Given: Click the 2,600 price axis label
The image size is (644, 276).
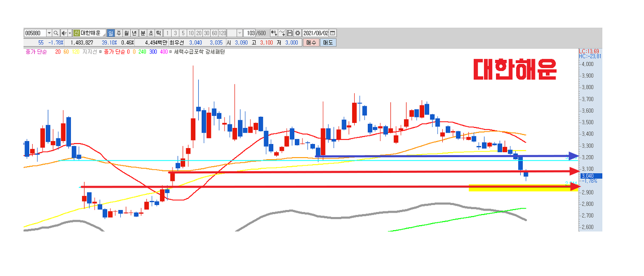Looking at the screenshot, I should (588, 227).
